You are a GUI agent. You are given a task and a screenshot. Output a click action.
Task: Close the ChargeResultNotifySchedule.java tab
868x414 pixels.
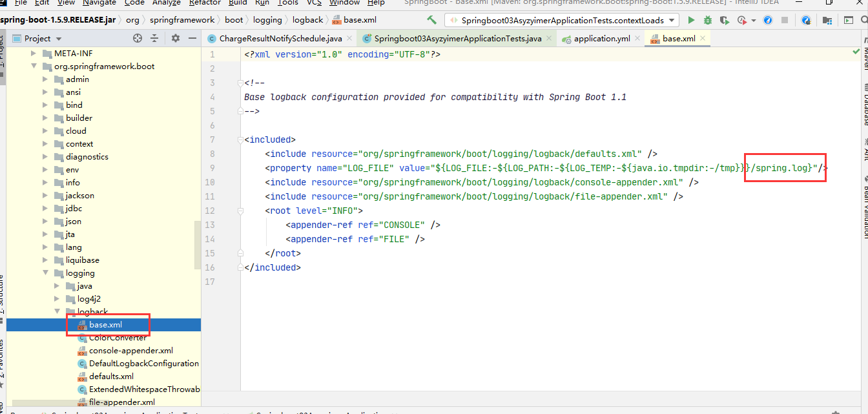[349, 39]
